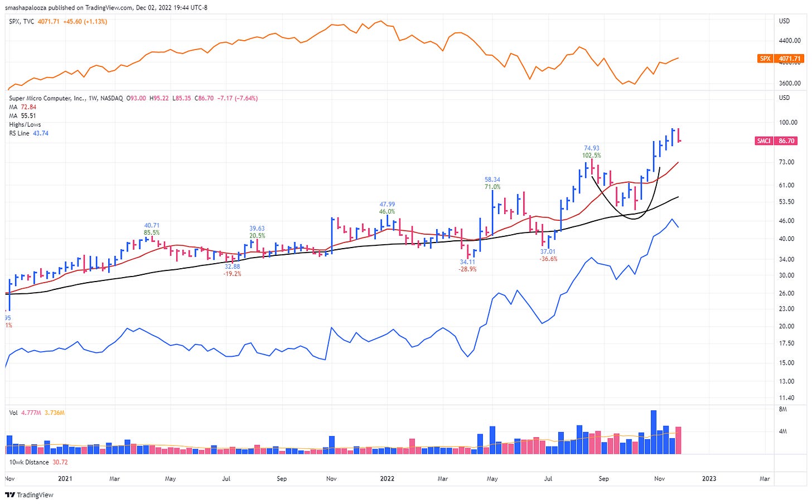Click the 8M volume axis label
Screen dimensions: 812x504
(x=783, y=409)
